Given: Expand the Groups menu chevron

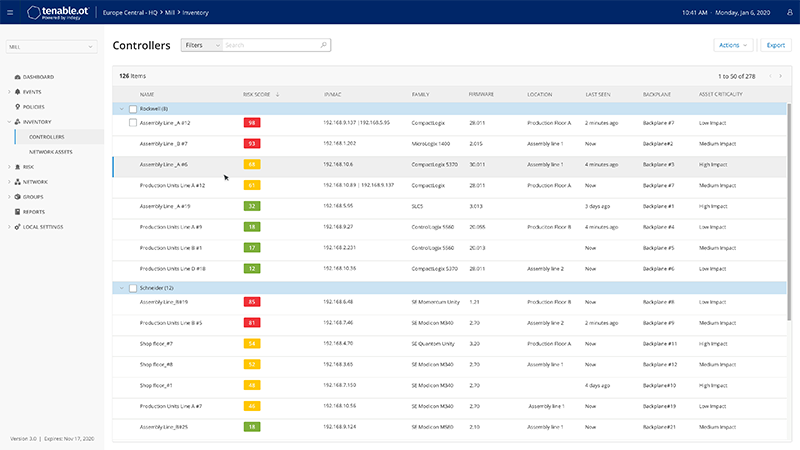Looking at the screenshot, I should [9, 196].
